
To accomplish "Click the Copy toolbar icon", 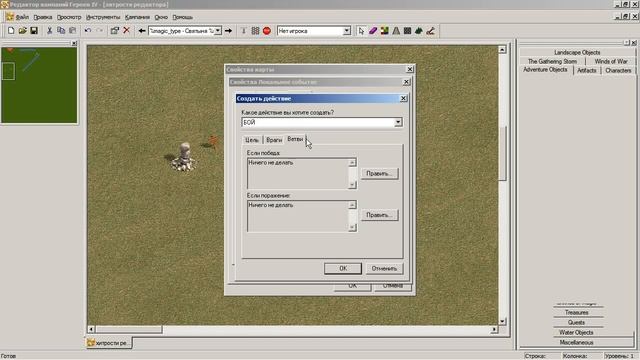I will pyautogui.click(x=61, y=31).
